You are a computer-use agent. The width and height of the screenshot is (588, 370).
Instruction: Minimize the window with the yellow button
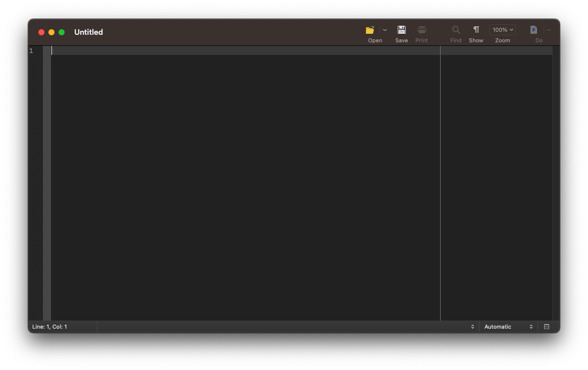click(51, 32)
